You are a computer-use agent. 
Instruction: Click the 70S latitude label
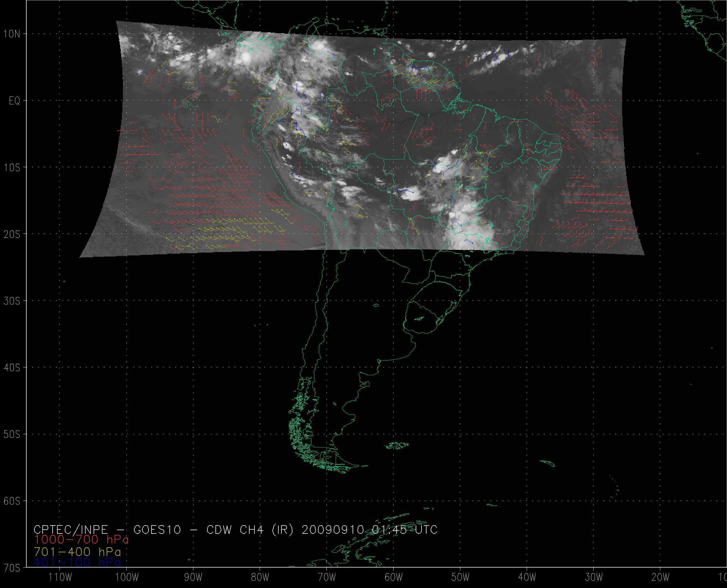(12, 568)
